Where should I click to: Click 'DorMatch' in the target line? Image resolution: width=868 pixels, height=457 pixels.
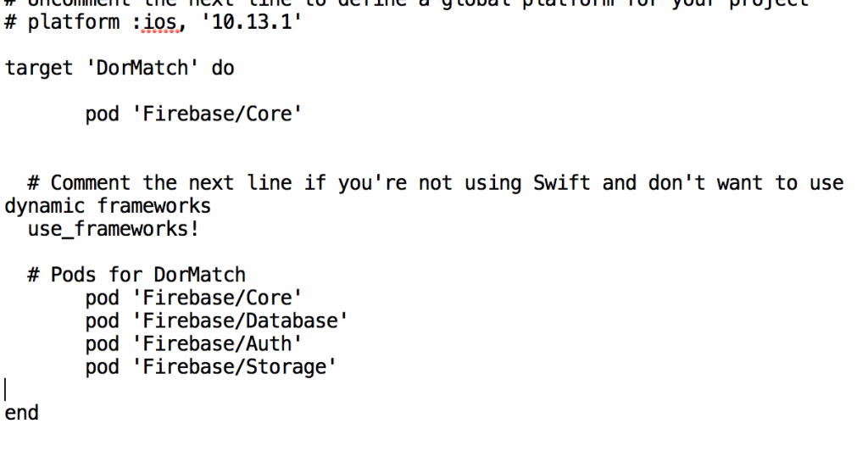[142, 68]
